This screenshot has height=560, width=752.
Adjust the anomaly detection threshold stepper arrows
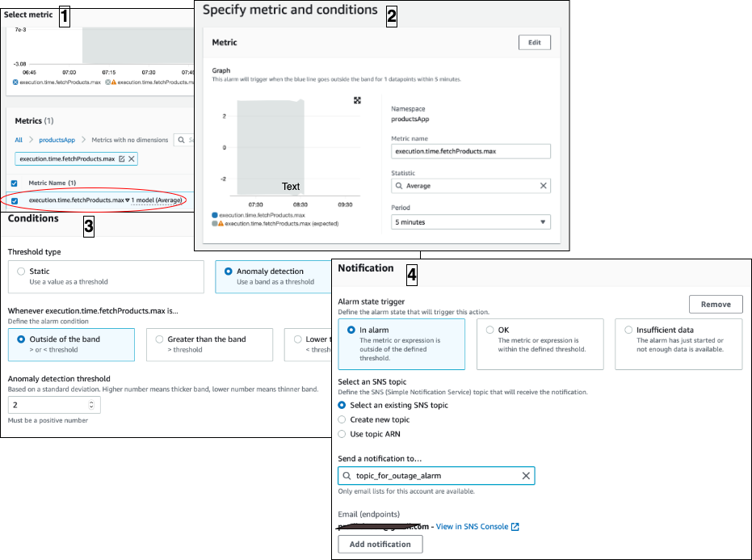coord(91,405)
